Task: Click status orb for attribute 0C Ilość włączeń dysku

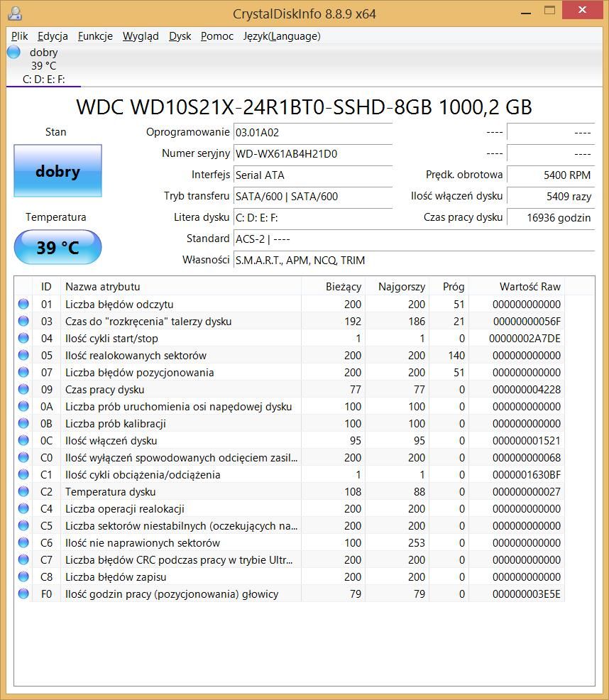Action: click(x=23, y=440)
